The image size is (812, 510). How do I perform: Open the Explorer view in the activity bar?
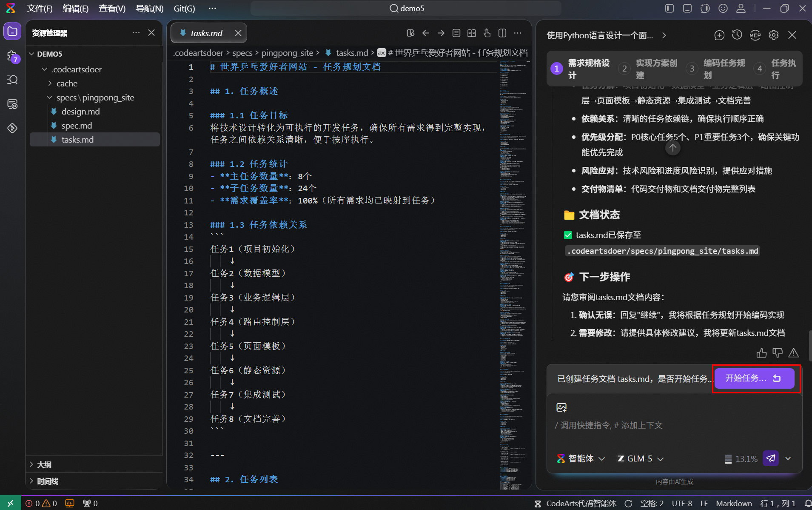[12, 32]
